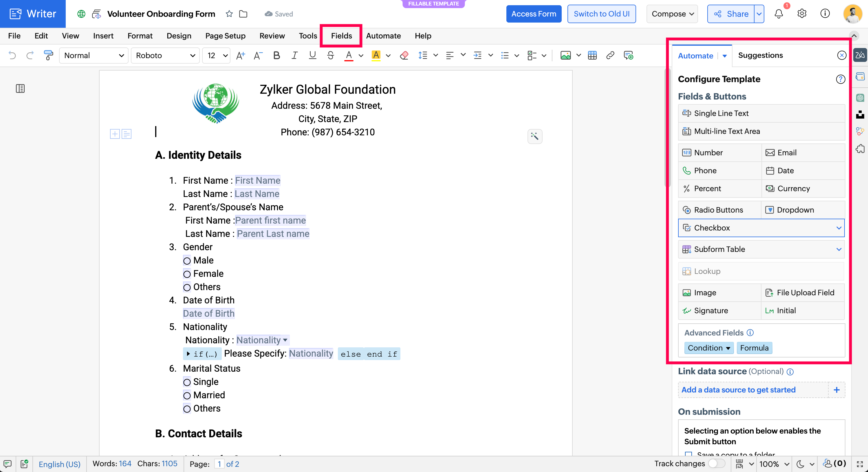Click the Clear formatting eraser icon

[x=404, y=55]
